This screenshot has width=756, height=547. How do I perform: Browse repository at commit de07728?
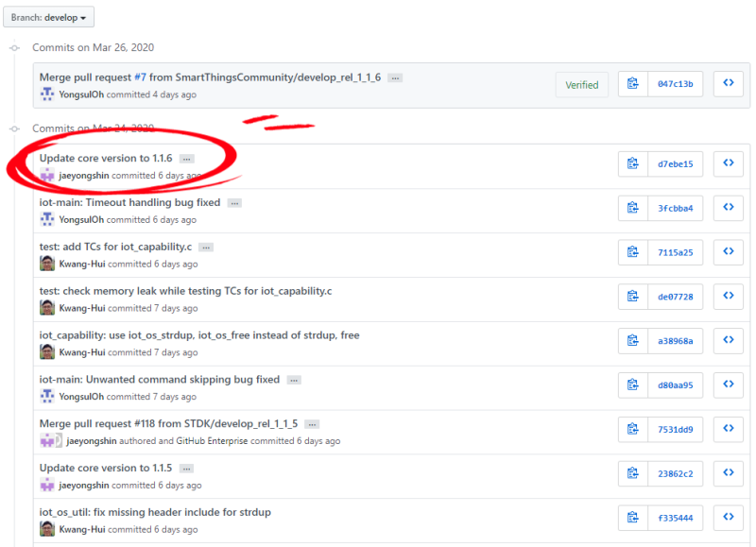pos(729,297)
